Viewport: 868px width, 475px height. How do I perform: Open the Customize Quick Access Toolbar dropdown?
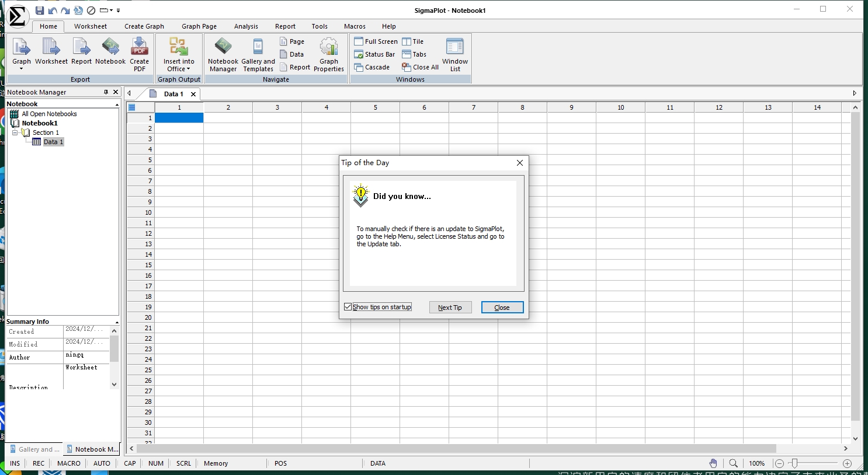(x=118, y=11)
